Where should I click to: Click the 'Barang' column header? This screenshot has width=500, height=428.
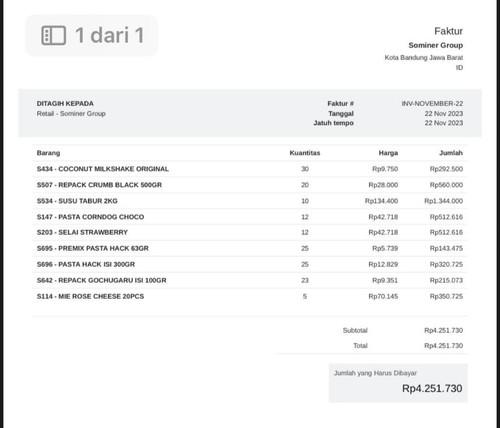pos(48,153)
